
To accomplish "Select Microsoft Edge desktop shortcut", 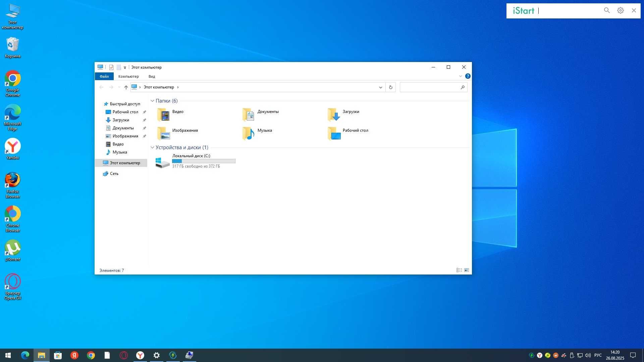I will click(x=12, y=118).
